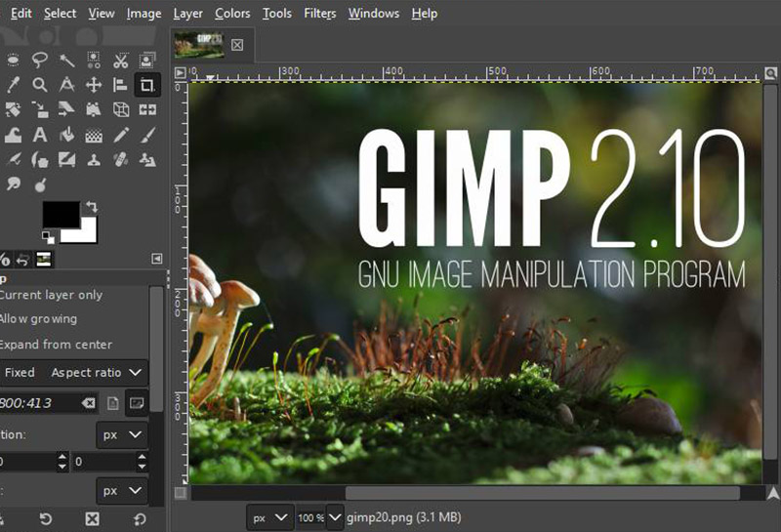Select the Perspective cube tool
The width and height of the screenshot is (781, 532).
coord(120,109)
